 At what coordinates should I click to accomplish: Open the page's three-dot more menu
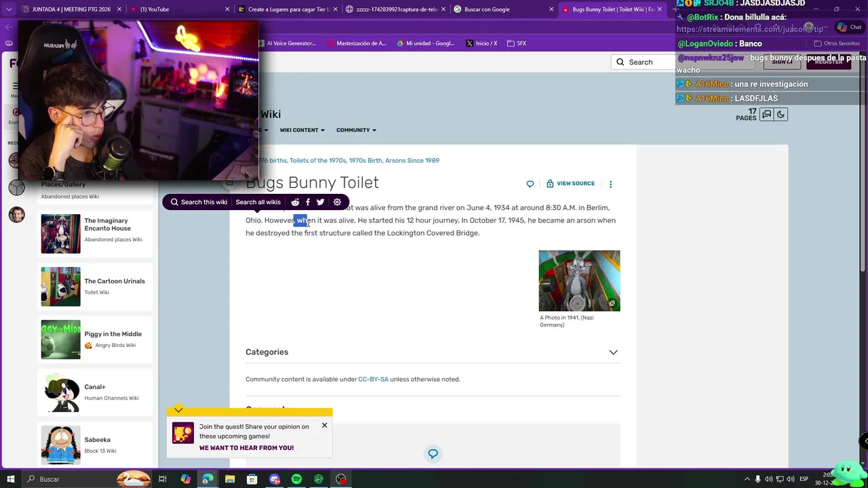pyautogui.click(x=610, y=184)
